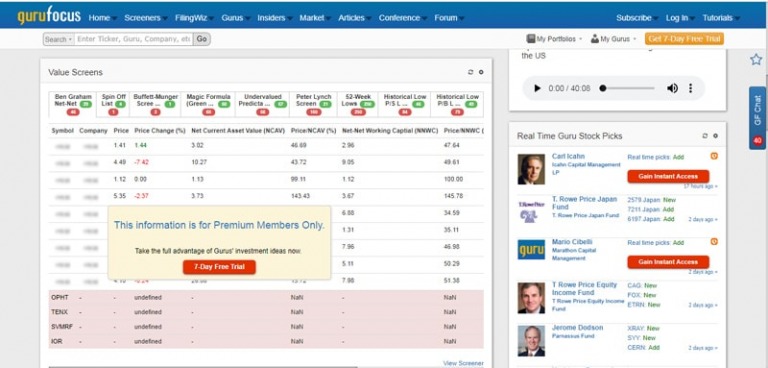Click the ticker search input field
The image size is (768, 368).
pos(133,39)
